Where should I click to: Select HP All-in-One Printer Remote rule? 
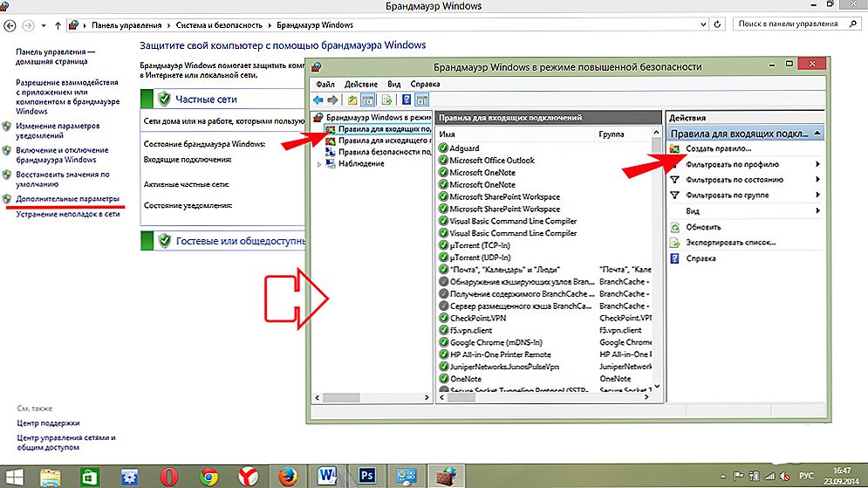[500, 355]
